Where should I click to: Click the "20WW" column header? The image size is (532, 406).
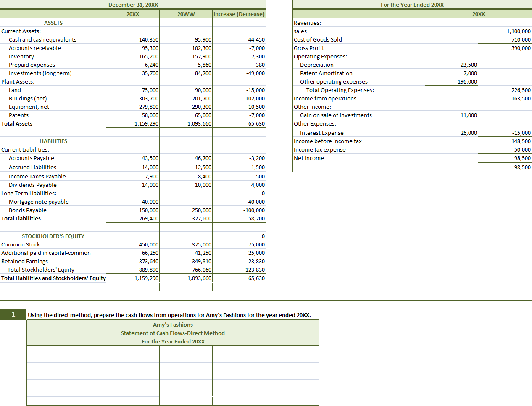click(186, 14)
